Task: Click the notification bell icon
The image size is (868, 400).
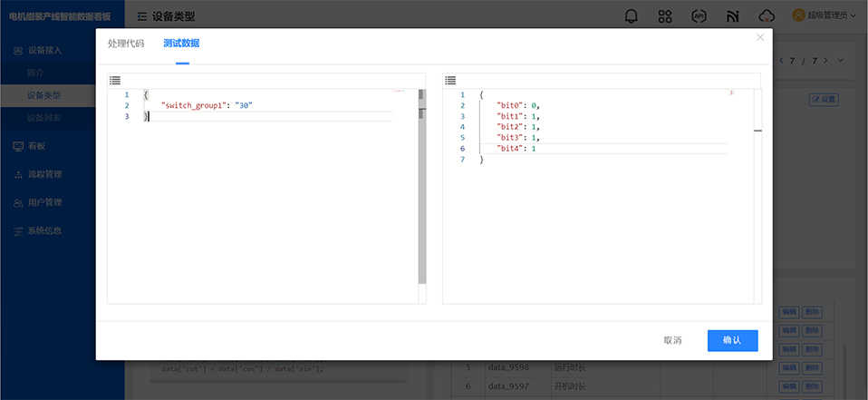Action: (632, 15)
